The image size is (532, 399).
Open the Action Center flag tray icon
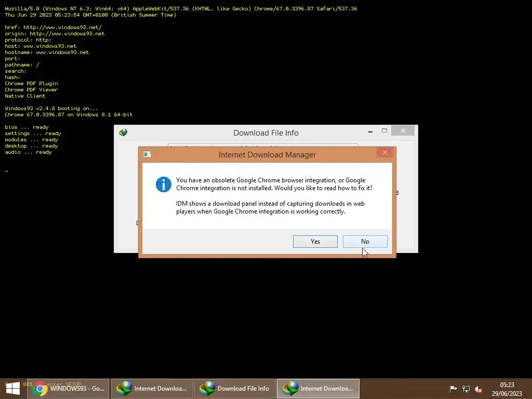click(453, 389)
